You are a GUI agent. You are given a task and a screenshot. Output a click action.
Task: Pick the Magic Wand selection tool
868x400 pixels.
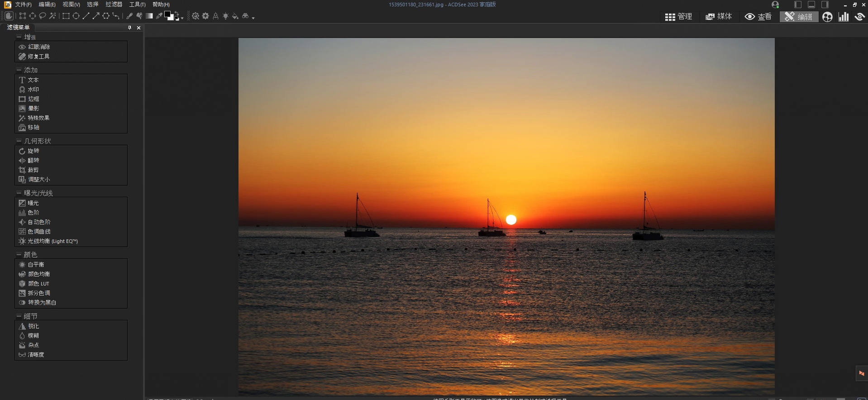(x=52, y=16)
